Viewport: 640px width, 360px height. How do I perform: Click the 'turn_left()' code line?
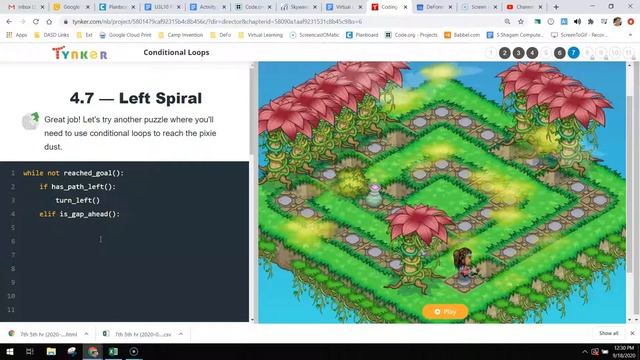tap(78, 200)
